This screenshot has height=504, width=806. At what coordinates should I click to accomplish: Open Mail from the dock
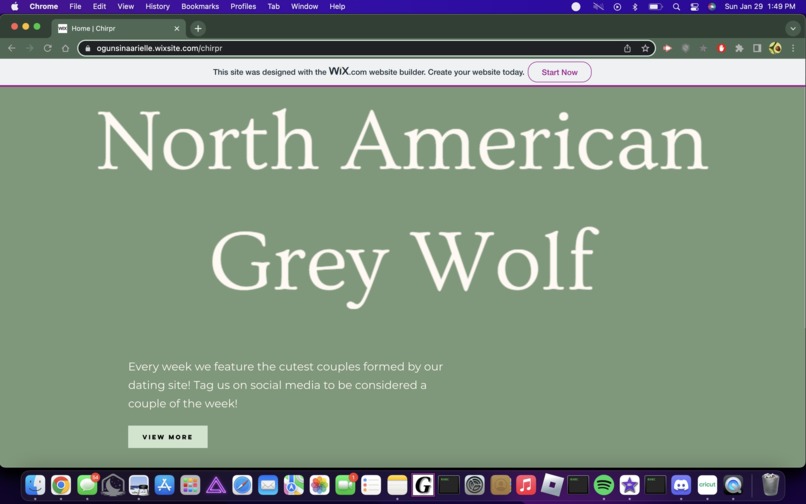(x=268, y=484)
